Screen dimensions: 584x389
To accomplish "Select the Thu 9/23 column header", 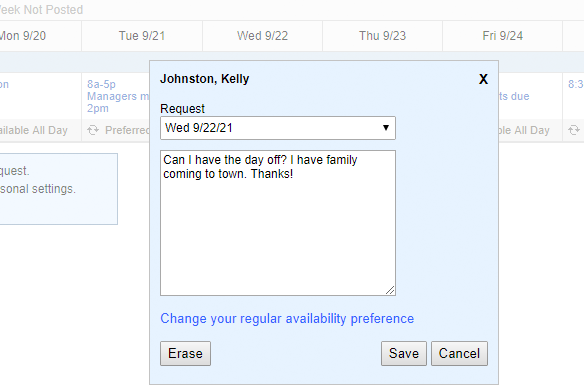I will click(383, 36).
